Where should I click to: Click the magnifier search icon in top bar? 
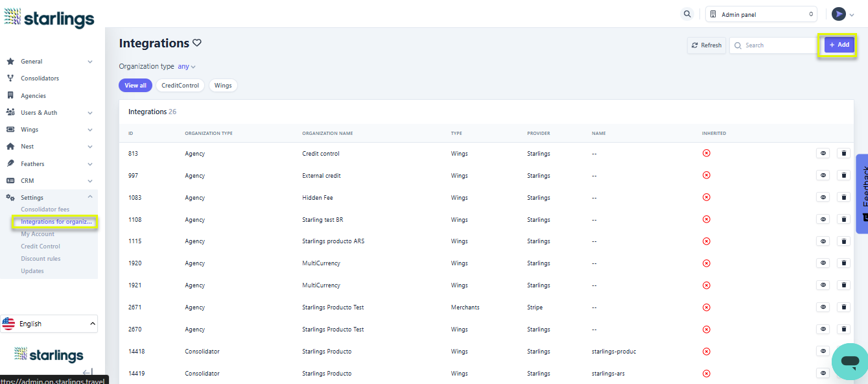[687, 14]
